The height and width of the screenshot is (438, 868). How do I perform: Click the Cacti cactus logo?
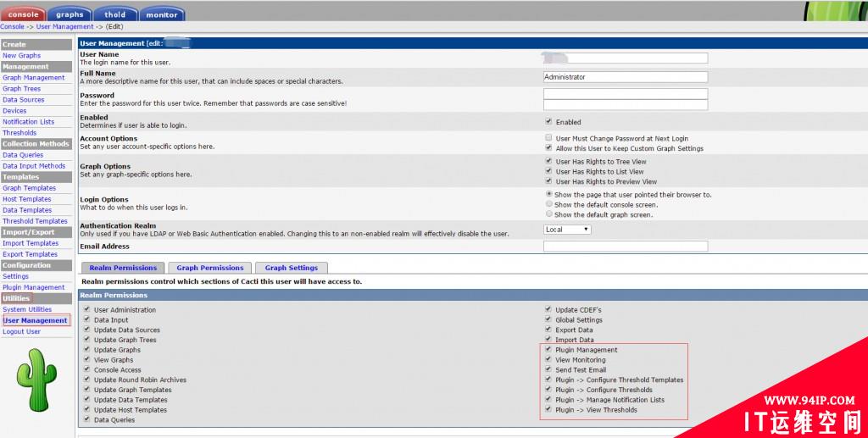click(x=36, y=380)
